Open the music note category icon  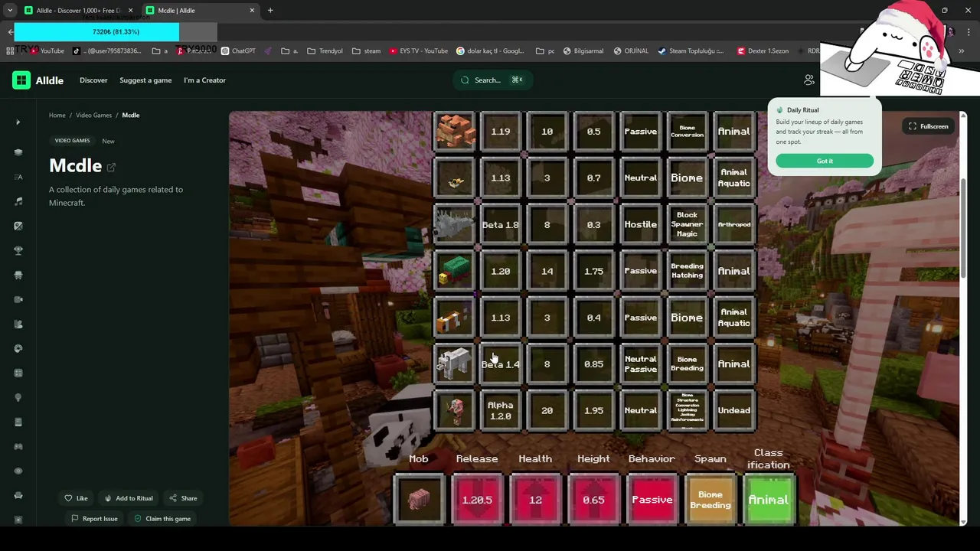[18, 201]
